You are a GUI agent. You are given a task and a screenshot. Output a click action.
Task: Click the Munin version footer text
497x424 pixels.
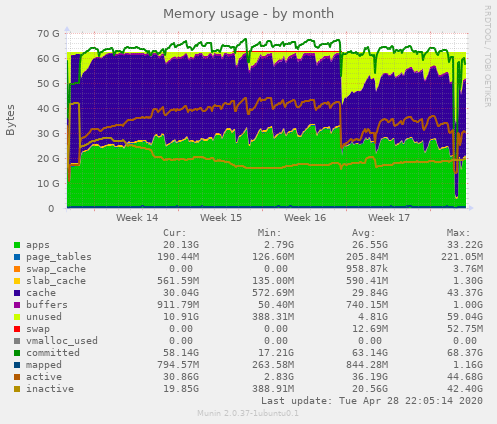tap(248, 414)
